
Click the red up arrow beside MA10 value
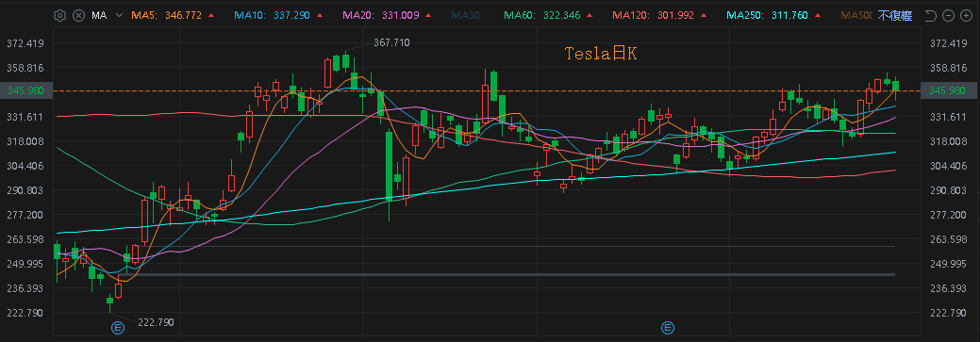320,16
